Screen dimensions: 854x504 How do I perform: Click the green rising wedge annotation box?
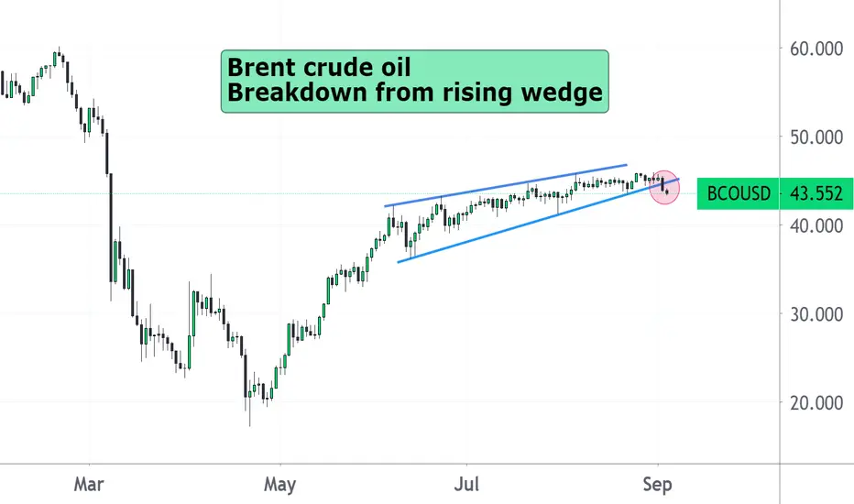click(414, 82)
